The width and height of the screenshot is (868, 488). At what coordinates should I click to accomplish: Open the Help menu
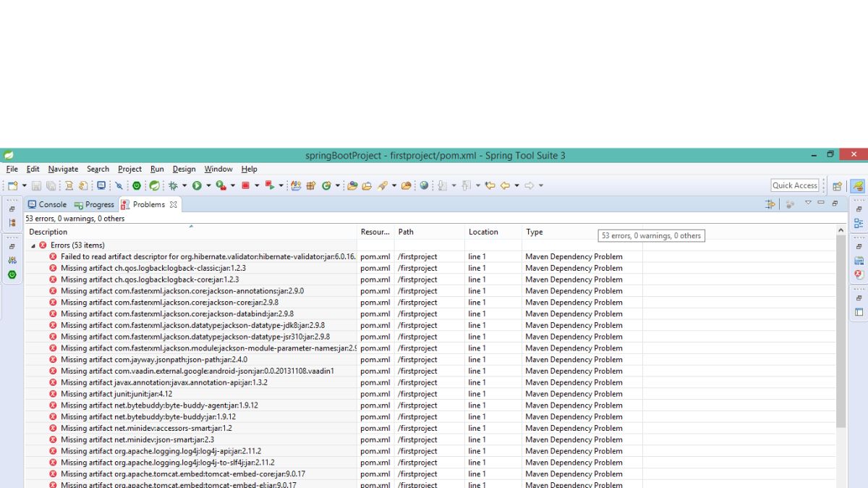pos(249,169)
